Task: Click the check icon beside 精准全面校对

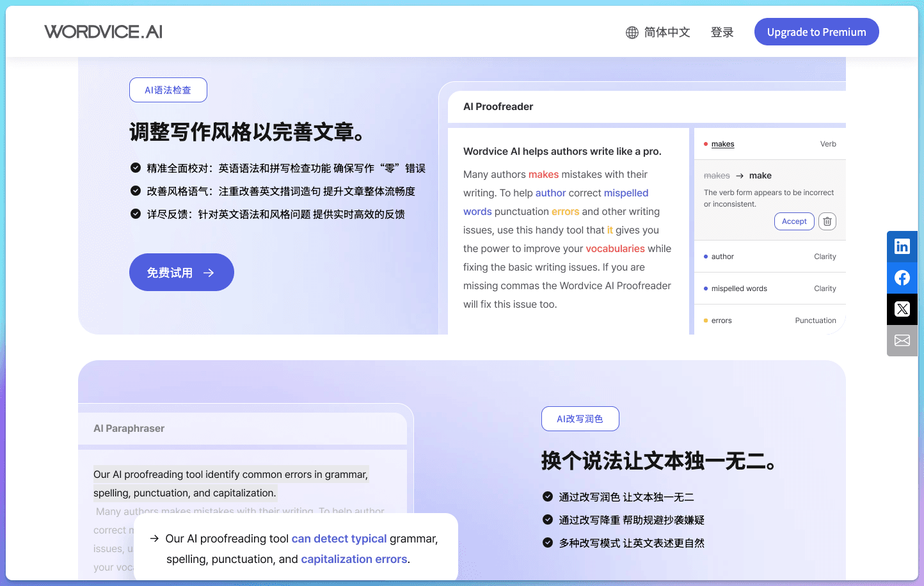Action: [136, 168]
